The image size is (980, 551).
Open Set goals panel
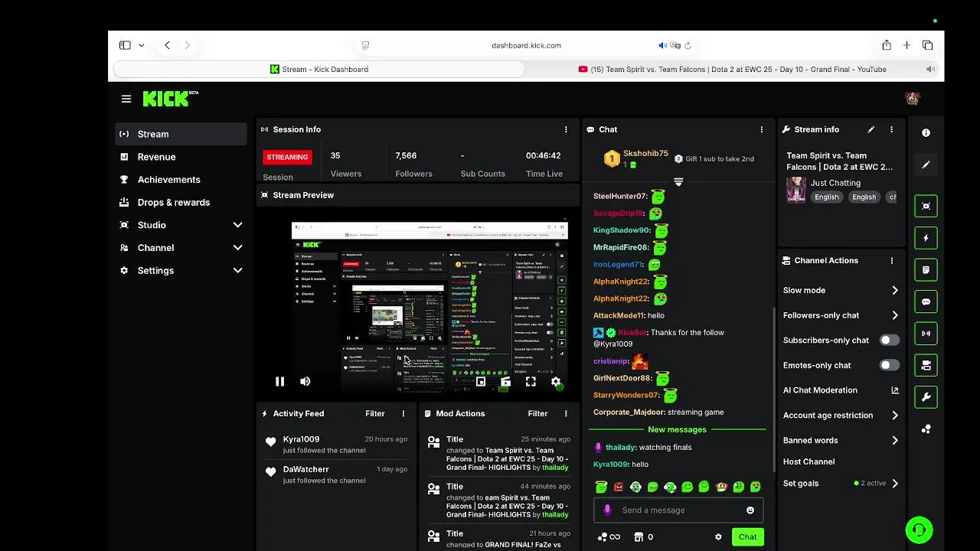click(841, 484)
